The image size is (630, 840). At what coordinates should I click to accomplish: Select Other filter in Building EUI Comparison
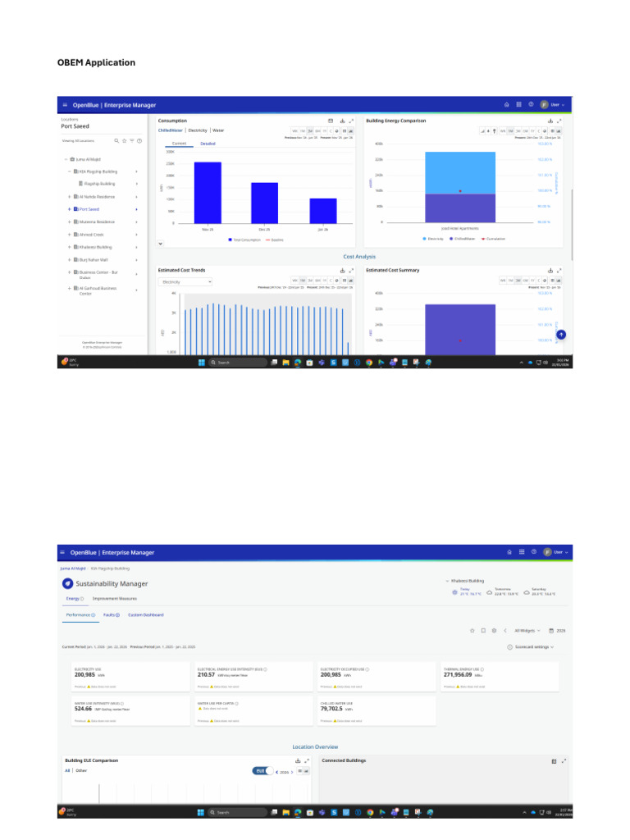click(x=81, y=770)
